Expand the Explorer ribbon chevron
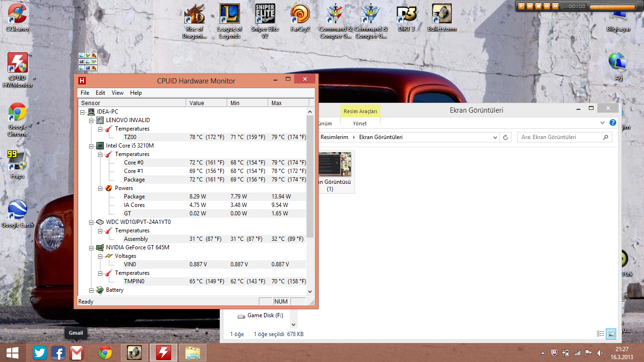Image resolution: width=644 pixels, height=362 pixels. tap(603, 123)
